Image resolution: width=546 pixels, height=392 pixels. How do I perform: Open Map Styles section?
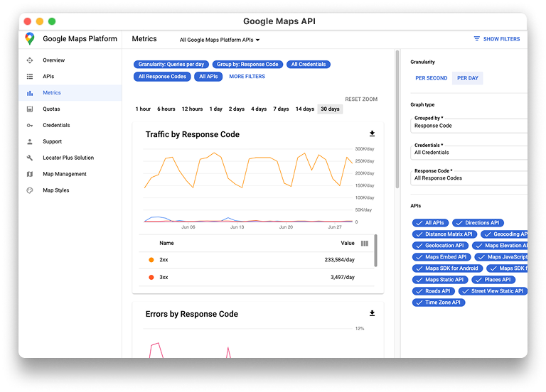pyautogui.click(x=55, y=190)
